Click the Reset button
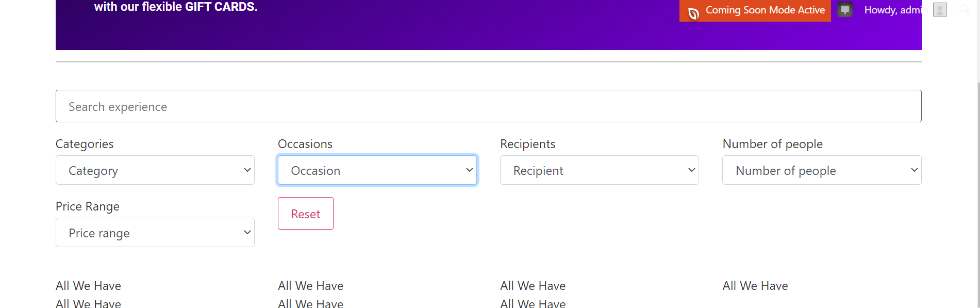980x308 pixels. click(306, 214)
